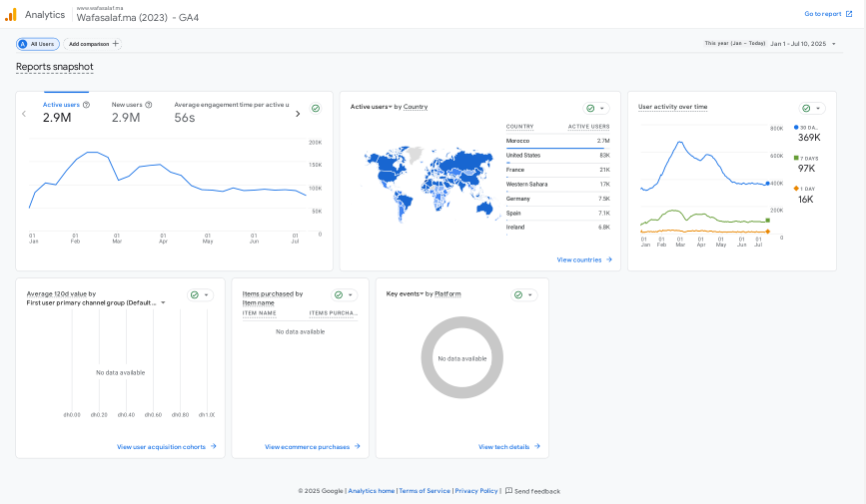Click the world map visualization
The width and height of the screenshot is (866, 504).
pyautogui.click(x=429, y=184)
